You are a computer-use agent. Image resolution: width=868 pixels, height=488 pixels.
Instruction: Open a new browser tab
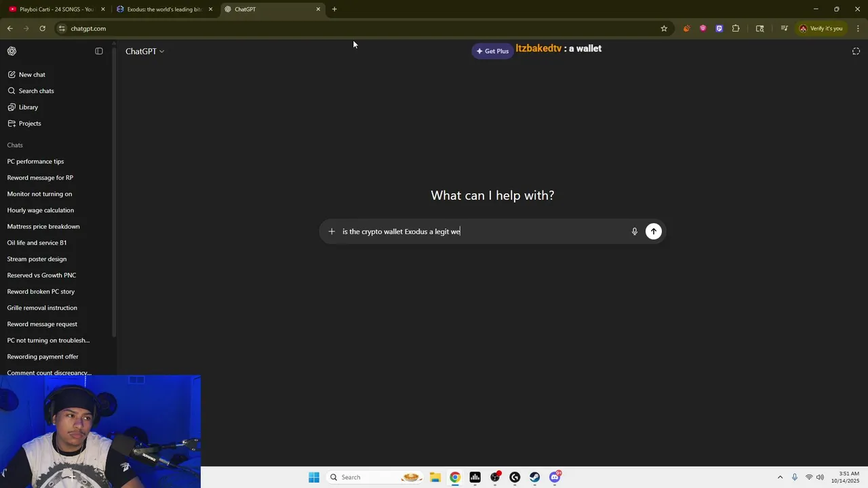334,9
